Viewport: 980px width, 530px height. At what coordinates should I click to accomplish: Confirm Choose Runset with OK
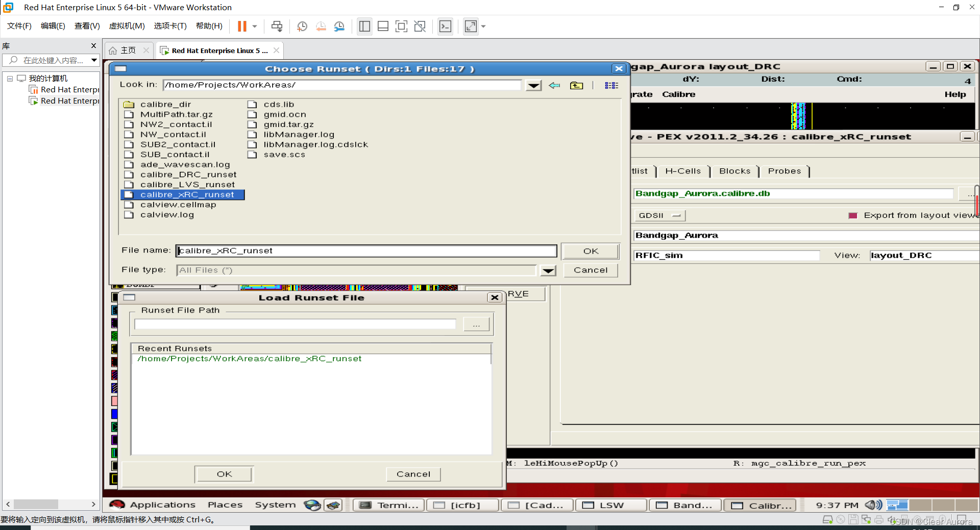coord(591,251)
